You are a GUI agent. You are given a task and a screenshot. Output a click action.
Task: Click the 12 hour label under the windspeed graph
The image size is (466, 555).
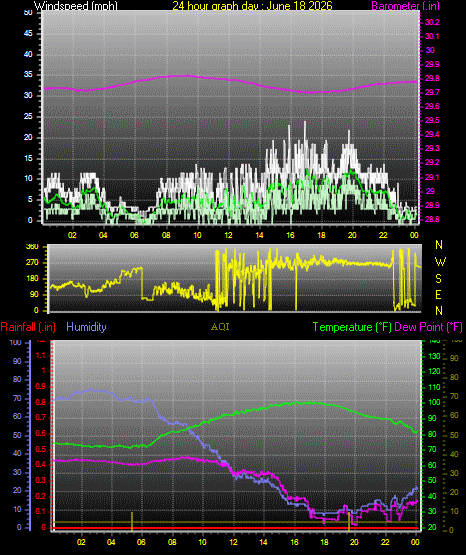tap(228, 235)
